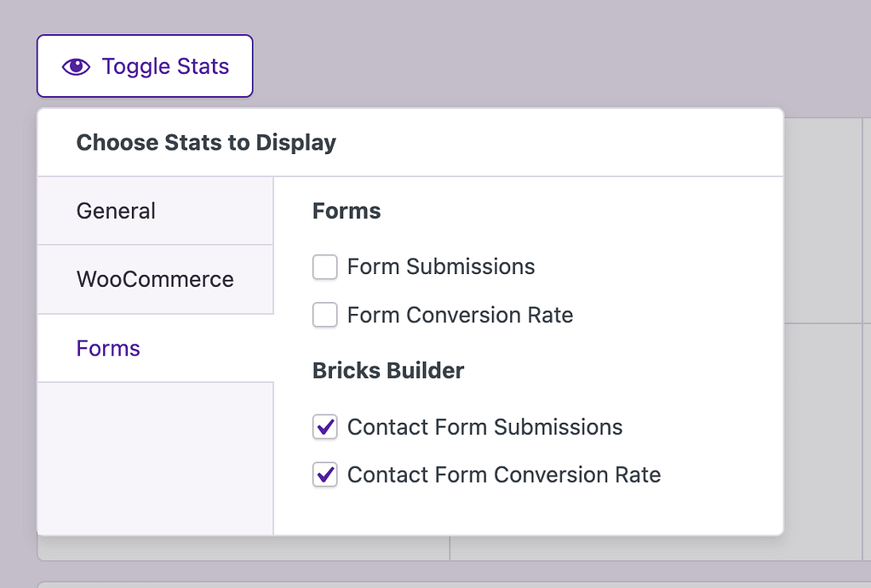Click the eye icon on Toggle Stats
This screenshot has width=871, height=588.
click(x=76, y=66)
